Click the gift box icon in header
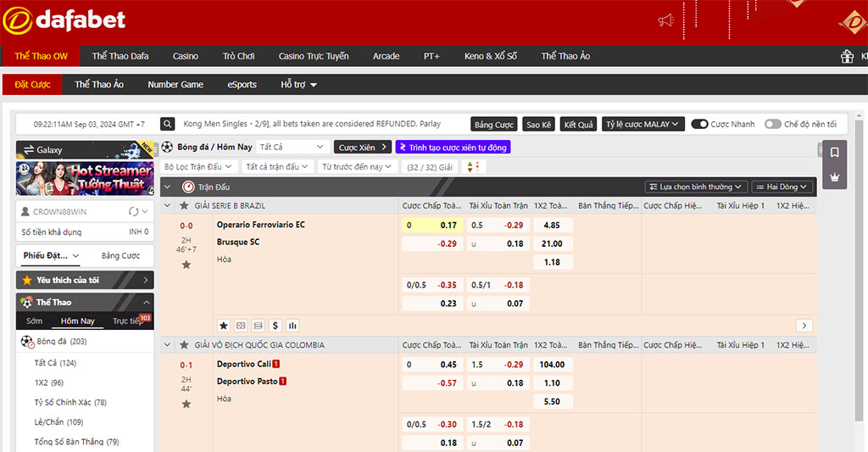This screenshot has height=452, width=868. pos(847,56)
